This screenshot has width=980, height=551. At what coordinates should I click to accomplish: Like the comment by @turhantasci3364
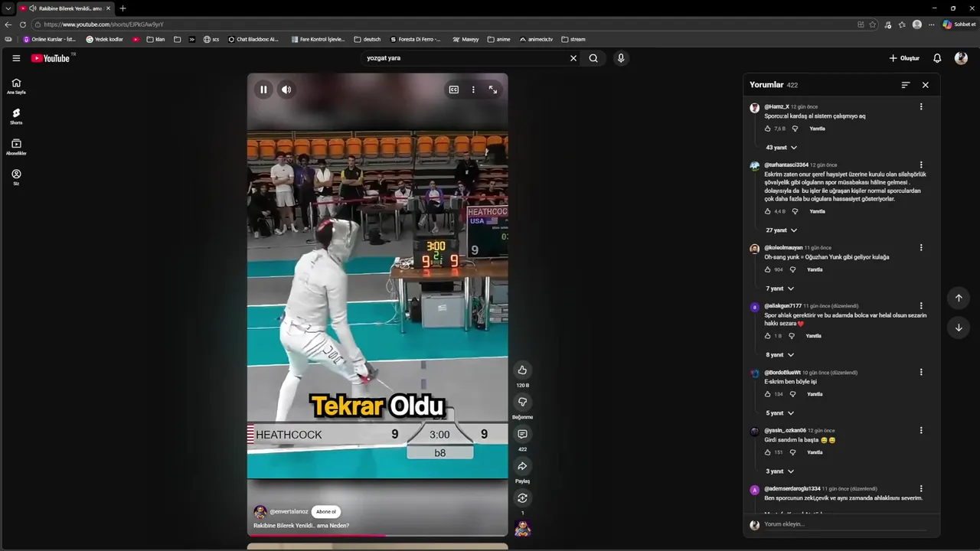[x=768, y=211]
